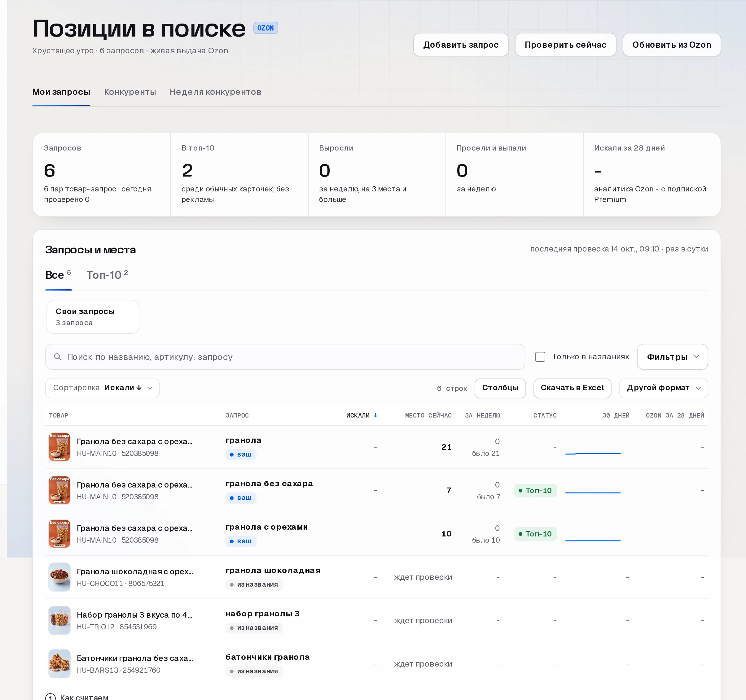The width and height of the screenshot is (746, 700).
Task: Click the article code HU-CHOCO11 · 806575321
Action: pyautogui.click(x=121, y=583)
